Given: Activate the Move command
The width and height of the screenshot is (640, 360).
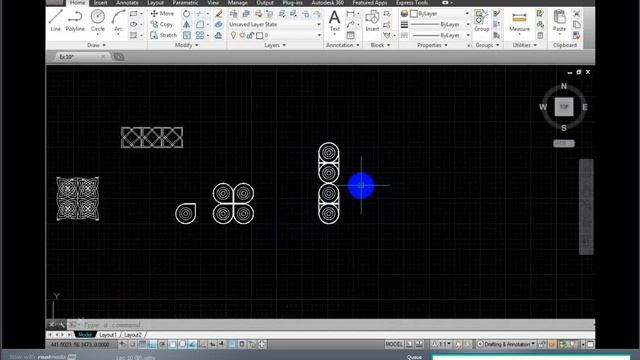Looking at the screenshot, I should (162, 13).
